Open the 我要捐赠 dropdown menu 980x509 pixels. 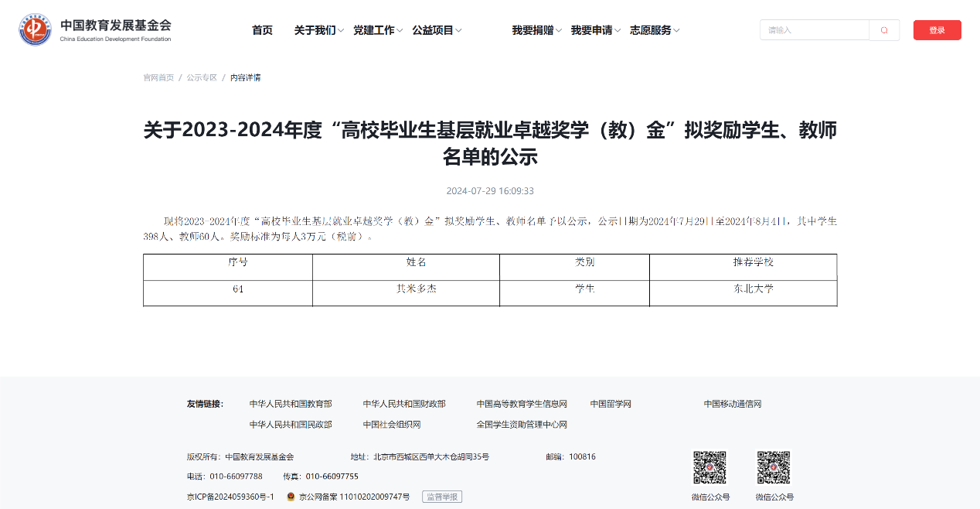click(536, 30)
